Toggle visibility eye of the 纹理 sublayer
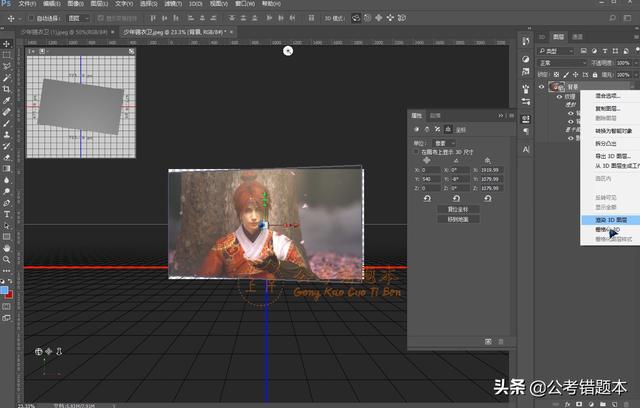The width and height of the screenshot is (640, 408). click(x=560, y=97)
